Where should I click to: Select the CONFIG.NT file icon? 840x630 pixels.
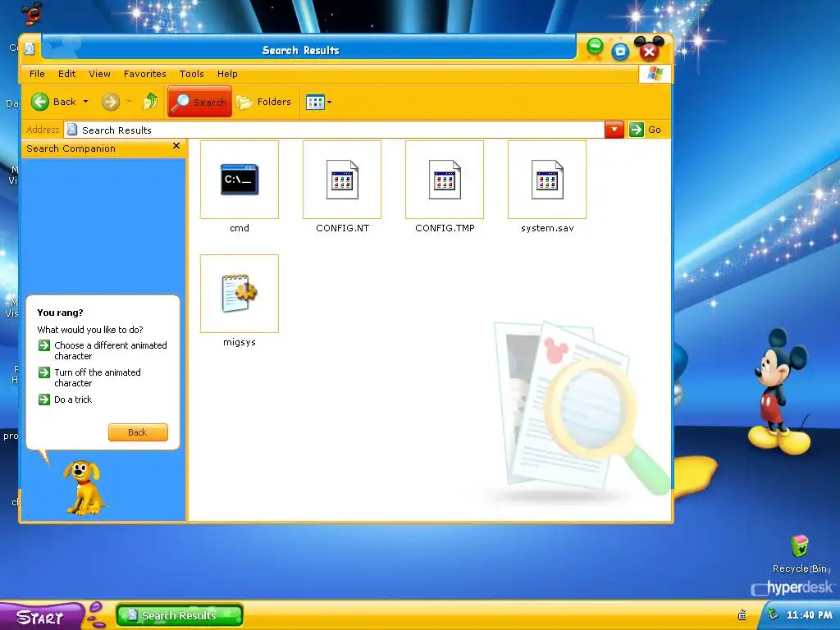coord(342,180)
